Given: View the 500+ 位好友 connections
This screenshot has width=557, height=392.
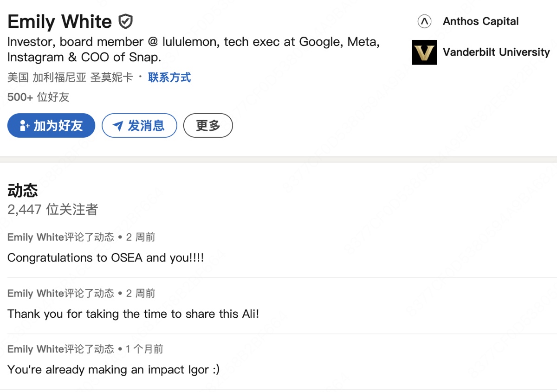Looking at the screenshot, I should 39,97.
